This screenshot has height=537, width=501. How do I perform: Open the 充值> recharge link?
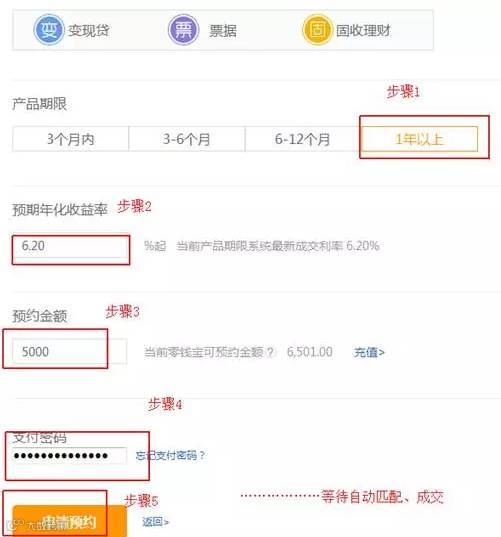point(369,352)
